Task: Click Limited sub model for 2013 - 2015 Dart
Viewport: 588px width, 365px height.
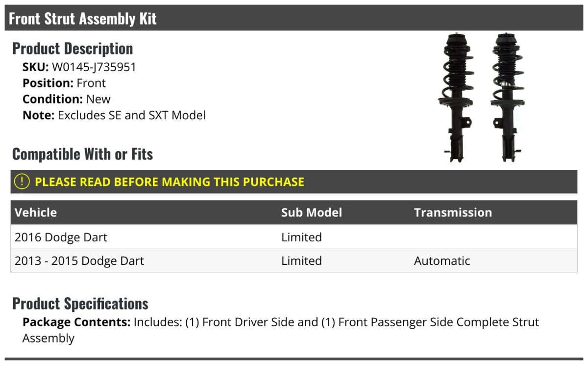Action: point(301,261)
